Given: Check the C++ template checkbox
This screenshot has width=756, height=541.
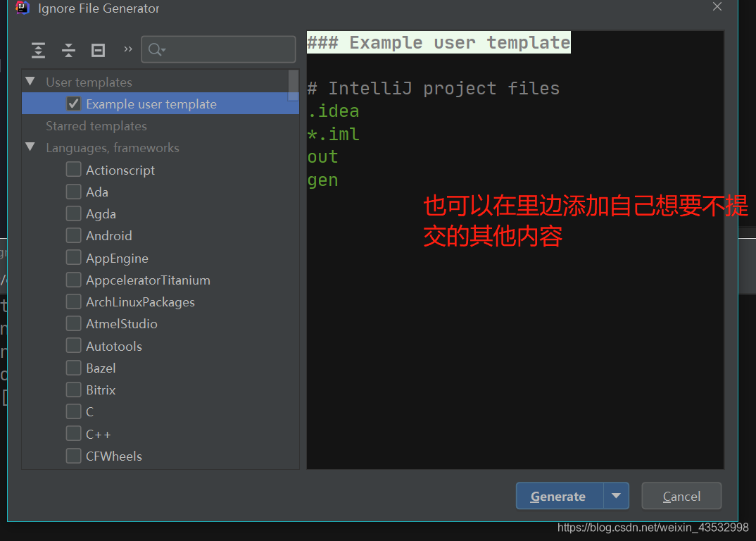Looking at the screenshot, I should click(x=73, y=433).
